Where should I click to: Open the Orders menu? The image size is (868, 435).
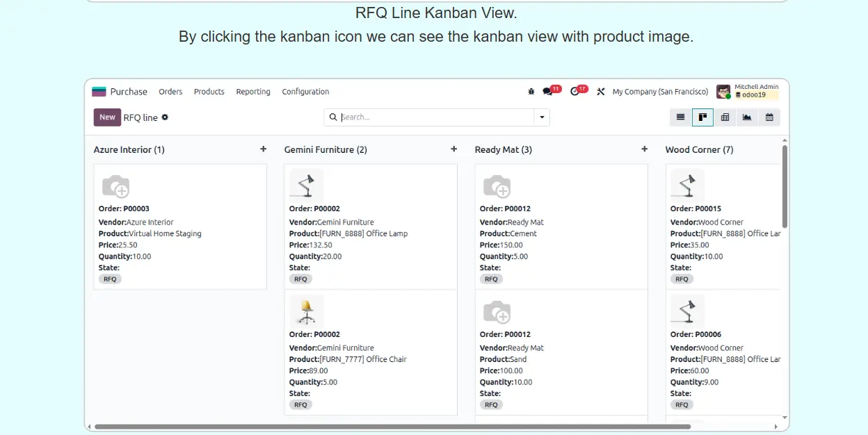[x=170, y=92]
